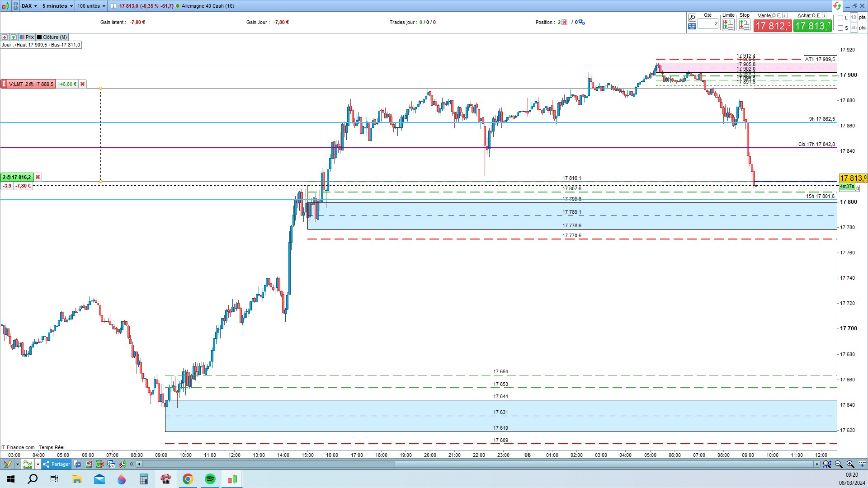
Task: Enable the L limit points checkbox
Action: (x=840, y=18)
